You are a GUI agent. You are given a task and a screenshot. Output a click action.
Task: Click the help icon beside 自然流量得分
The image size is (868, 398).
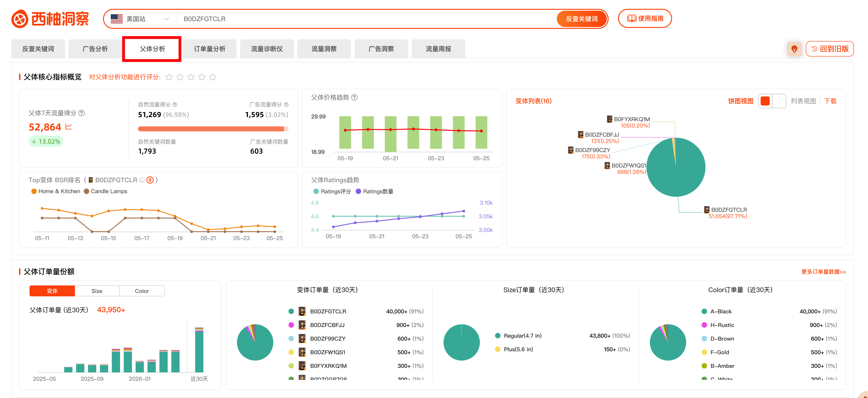[175, 105]
